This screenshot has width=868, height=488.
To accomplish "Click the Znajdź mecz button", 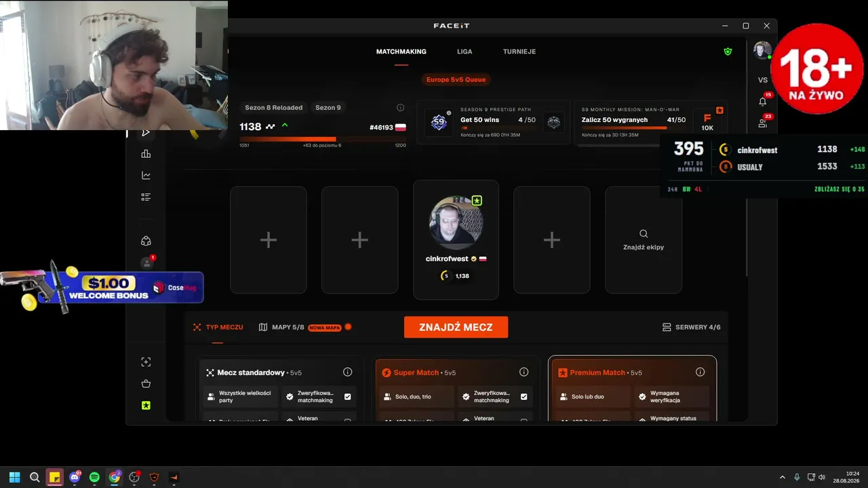I will click(x=456, y=327).
